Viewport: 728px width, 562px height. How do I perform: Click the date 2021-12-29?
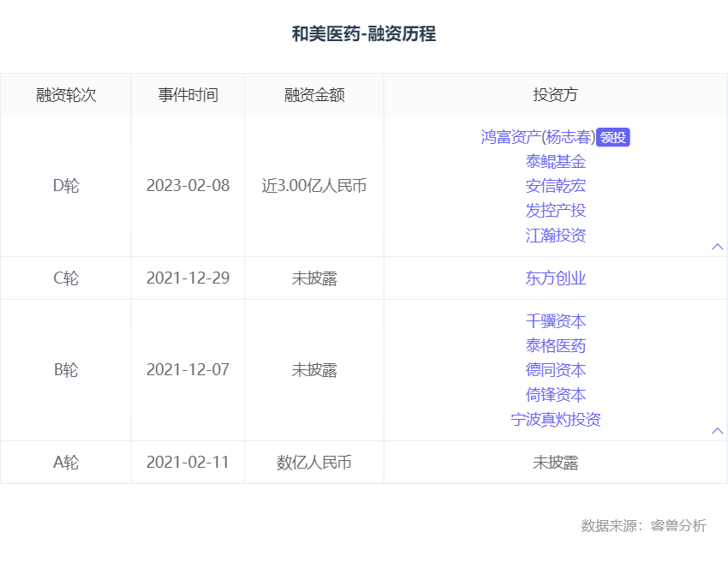click(x=188, y=278)
